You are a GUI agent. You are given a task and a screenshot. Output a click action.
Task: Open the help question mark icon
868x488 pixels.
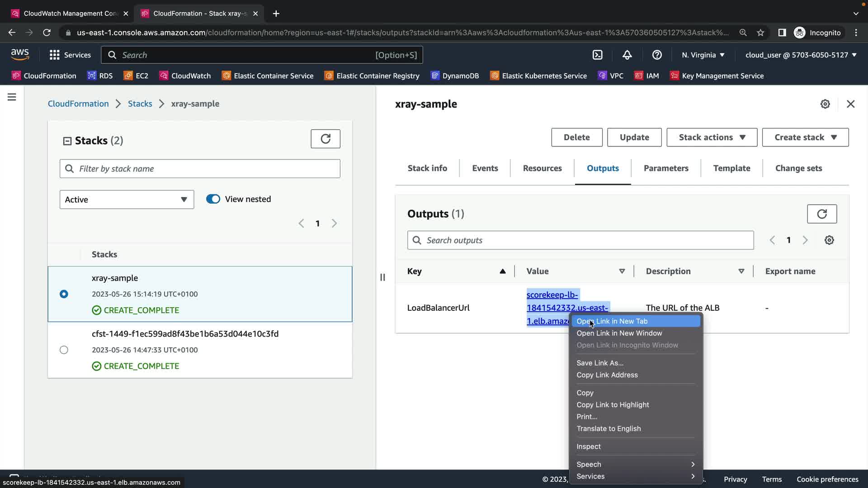tap(657, 55)
